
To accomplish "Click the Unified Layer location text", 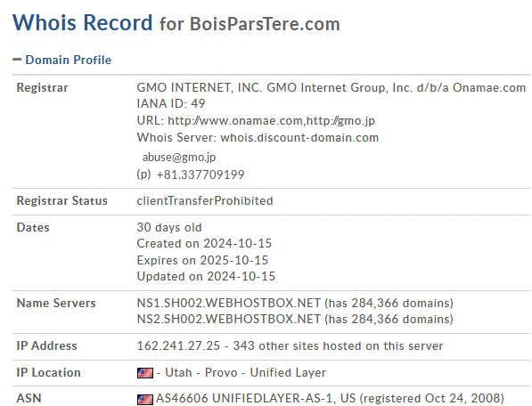I will [288, 373].
